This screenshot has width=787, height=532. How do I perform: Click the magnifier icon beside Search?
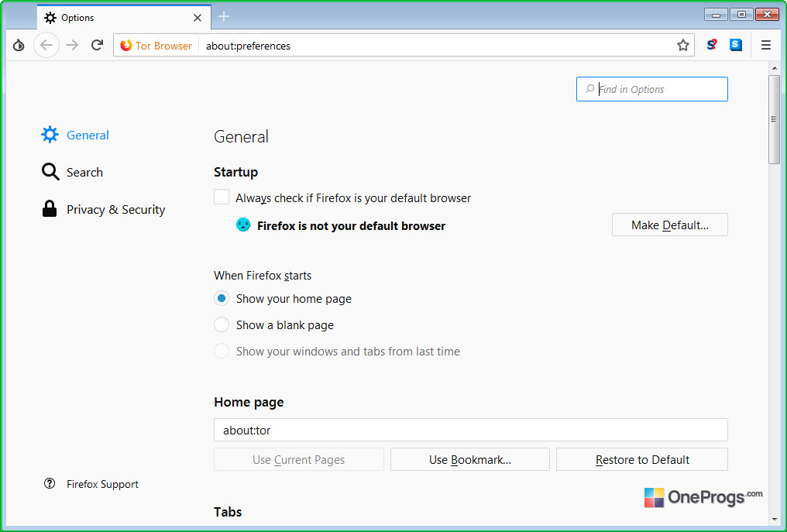pyautogui.click(x=50, y=172)
